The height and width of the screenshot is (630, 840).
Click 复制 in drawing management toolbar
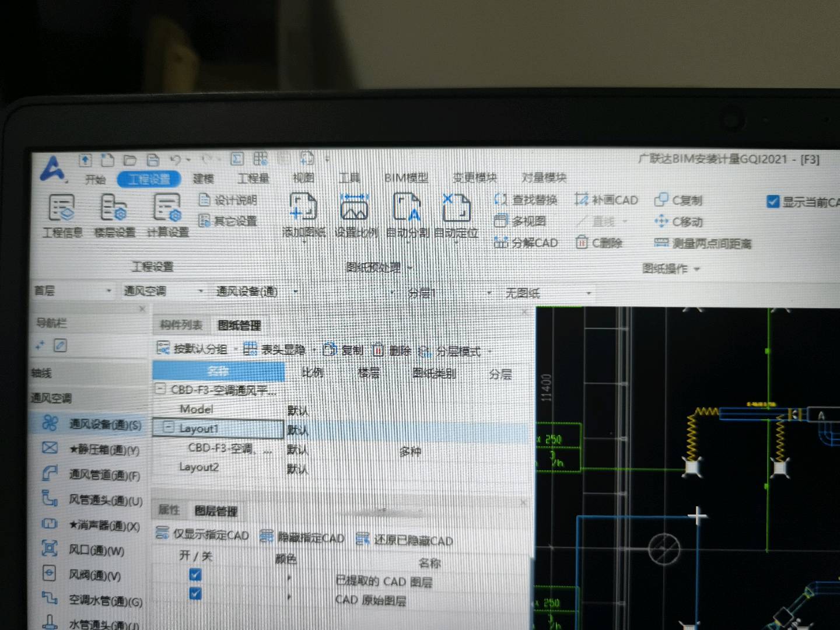tap(344, 350)
